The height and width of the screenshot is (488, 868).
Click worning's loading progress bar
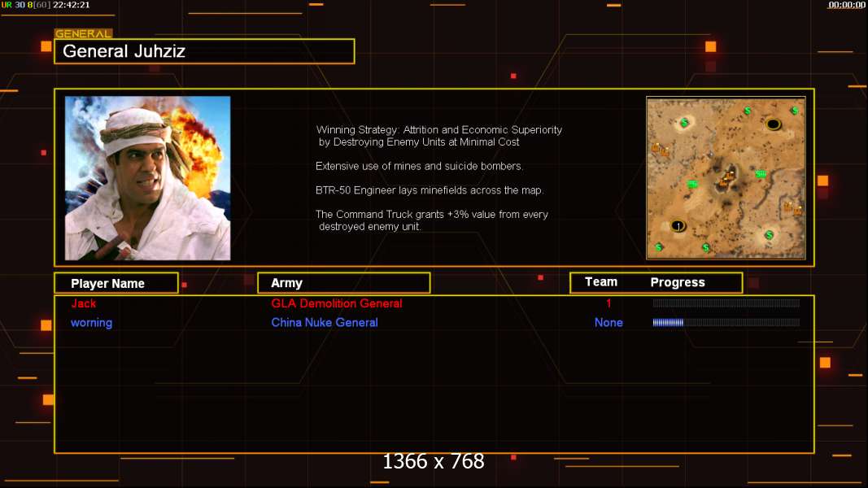coord(726,323)
